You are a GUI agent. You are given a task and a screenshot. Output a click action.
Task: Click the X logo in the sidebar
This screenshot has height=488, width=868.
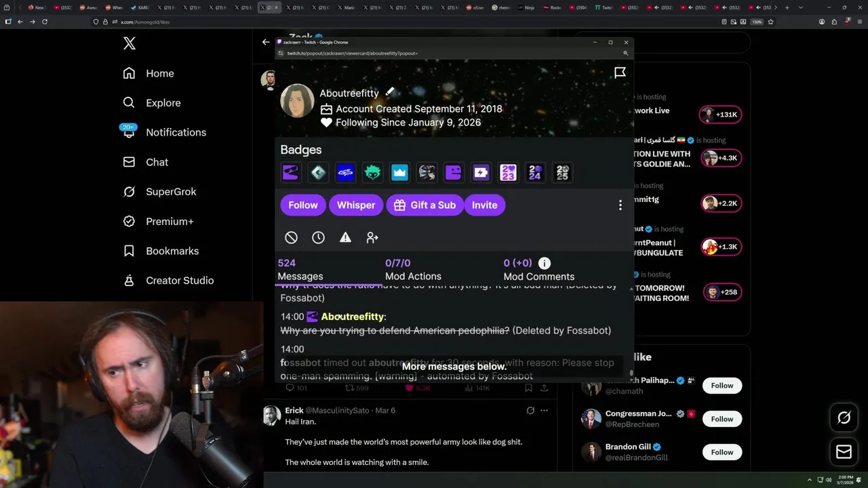pos(130,44)
